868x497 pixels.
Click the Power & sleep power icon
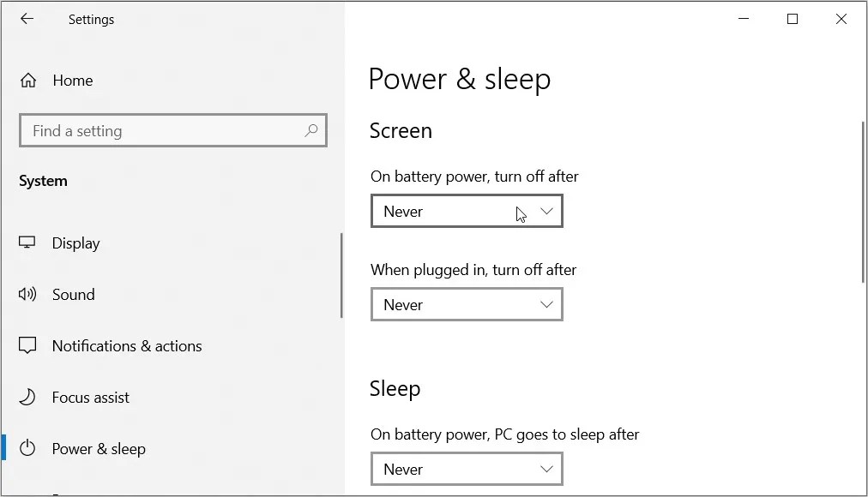pos(27,448)
